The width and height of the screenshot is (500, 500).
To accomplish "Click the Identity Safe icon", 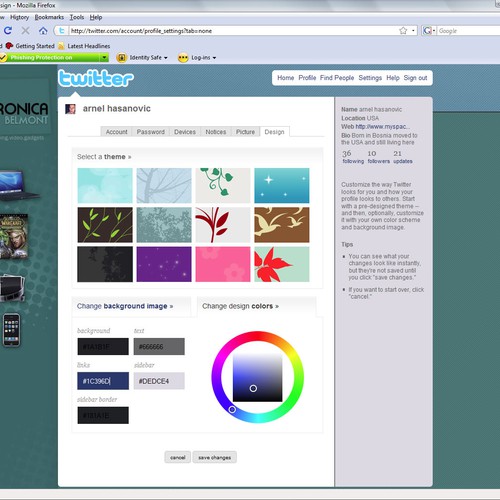I will [x=122, y=58].
